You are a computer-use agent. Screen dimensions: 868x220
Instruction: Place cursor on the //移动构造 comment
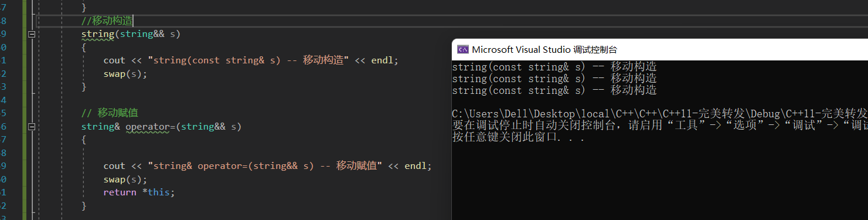pyautogui.click(x=107, y=21)
